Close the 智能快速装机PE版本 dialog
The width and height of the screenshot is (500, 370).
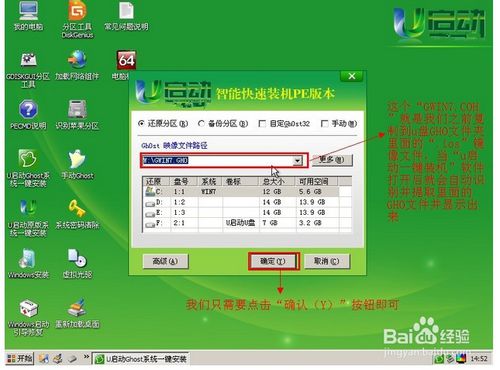[x=352, y=76]
